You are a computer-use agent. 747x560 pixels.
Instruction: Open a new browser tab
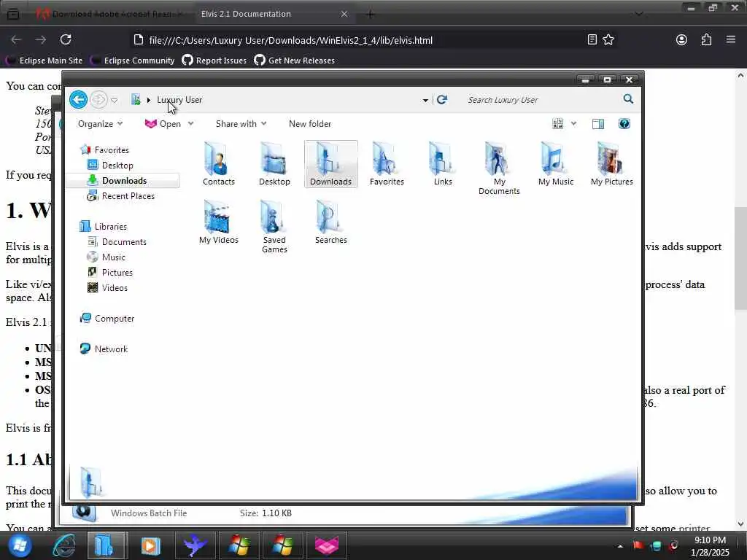(370, 15)
